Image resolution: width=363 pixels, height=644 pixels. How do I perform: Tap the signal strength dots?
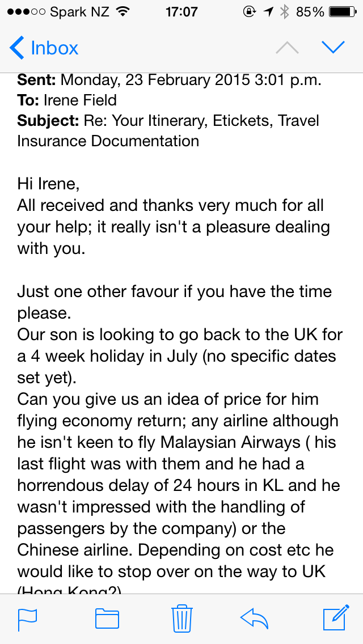25,12
